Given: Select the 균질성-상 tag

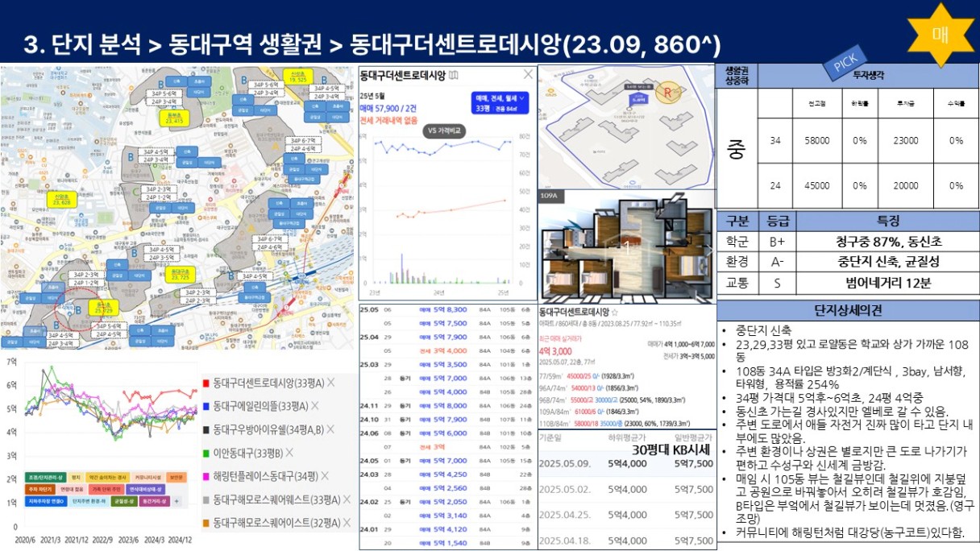Looking at the screenshot, I should click(122, 500).
